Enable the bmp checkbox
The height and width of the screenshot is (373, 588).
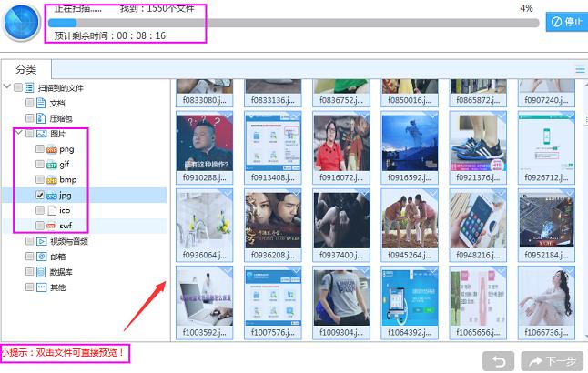pos(40,179)
